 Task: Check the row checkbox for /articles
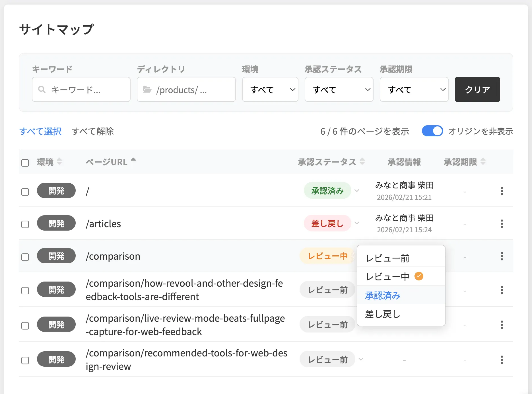coord(25,224)
